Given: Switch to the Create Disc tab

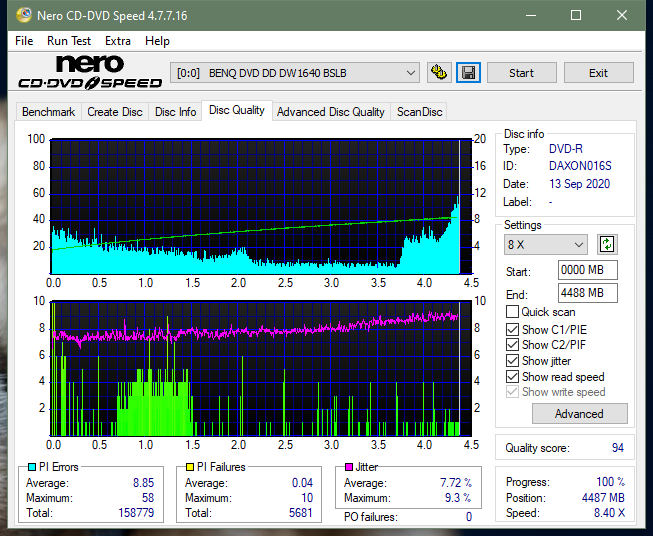Looking at the screenshot, I should coord(115,112).
